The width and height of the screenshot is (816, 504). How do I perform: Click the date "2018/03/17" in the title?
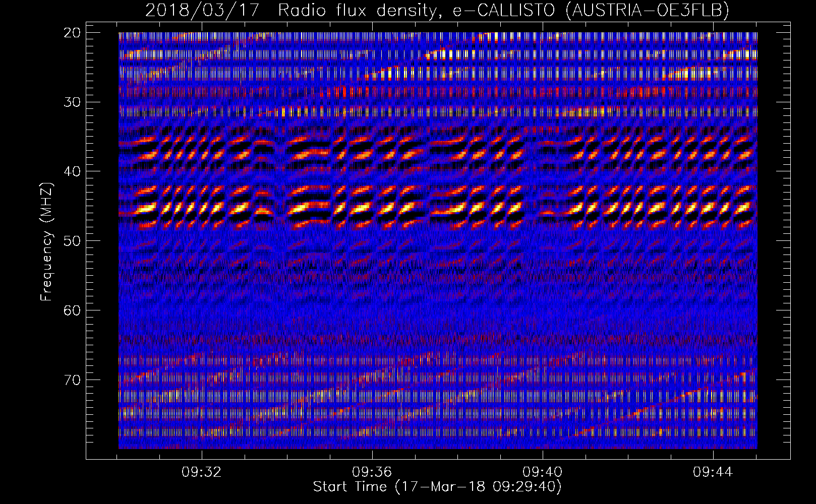[x=203, y=10]
